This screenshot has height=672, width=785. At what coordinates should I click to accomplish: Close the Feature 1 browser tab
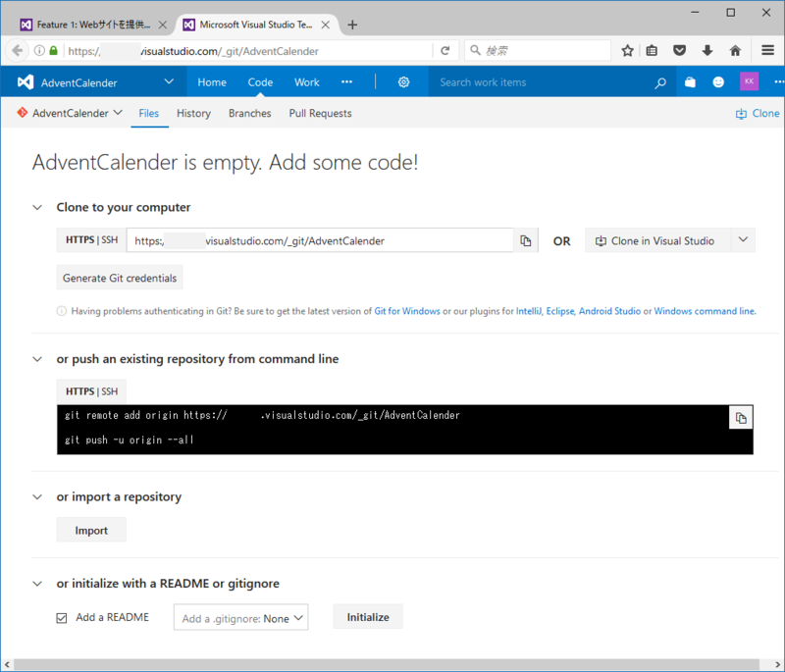(163, 25)
